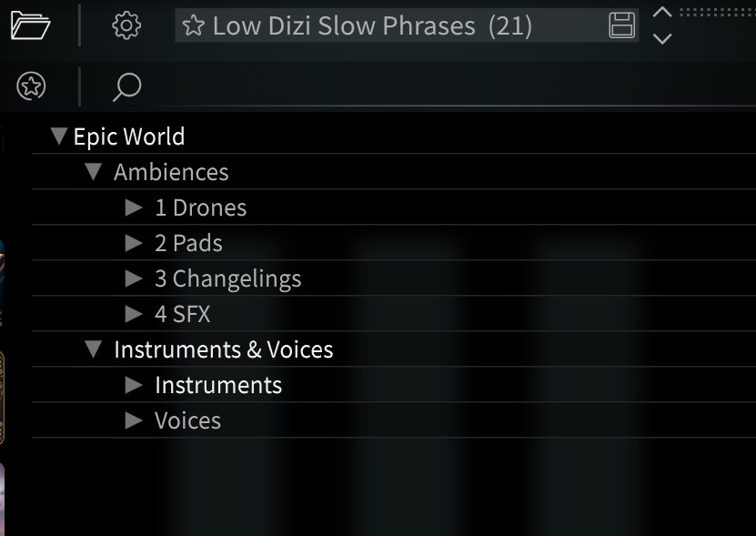Collapse the Epic World tree node

tap(59, 137)
